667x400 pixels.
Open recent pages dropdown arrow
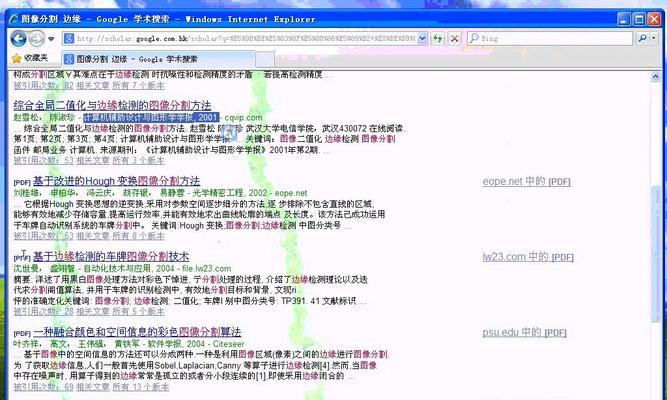pyautogui.click(x=51, y=39)
